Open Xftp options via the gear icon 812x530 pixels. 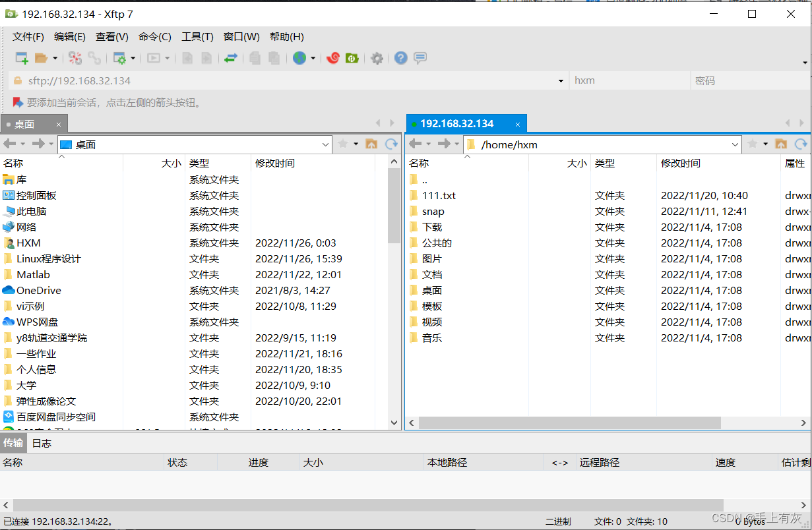pos(377,58)
